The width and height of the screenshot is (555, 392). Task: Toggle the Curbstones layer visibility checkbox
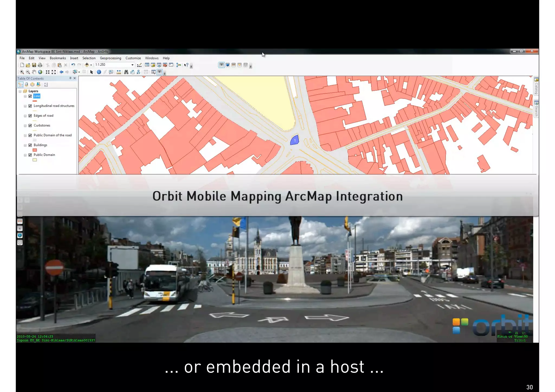click(30, 125)
